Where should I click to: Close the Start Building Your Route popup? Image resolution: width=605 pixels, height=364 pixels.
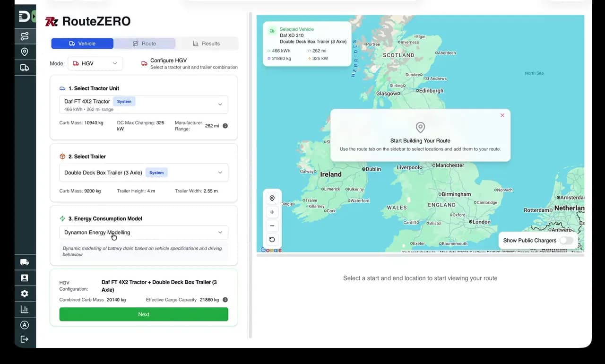click(x=502, y=115)
